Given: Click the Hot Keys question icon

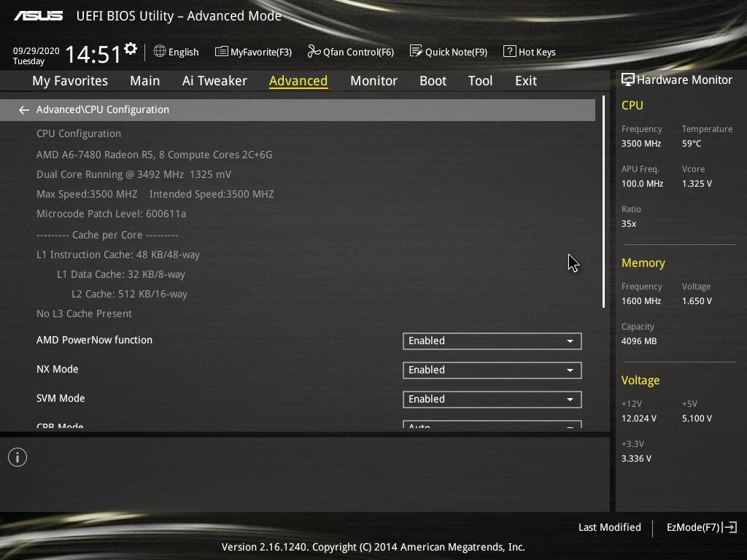Looking at the screenshot, I should pos(509,51).
